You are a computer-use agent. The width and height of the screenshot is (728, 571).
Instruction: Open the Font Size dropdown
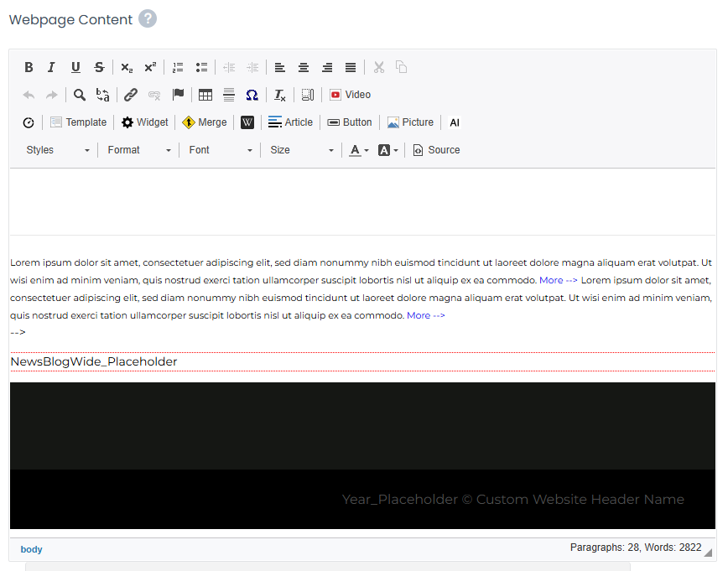pyautogui.click(x=302, y=150)
